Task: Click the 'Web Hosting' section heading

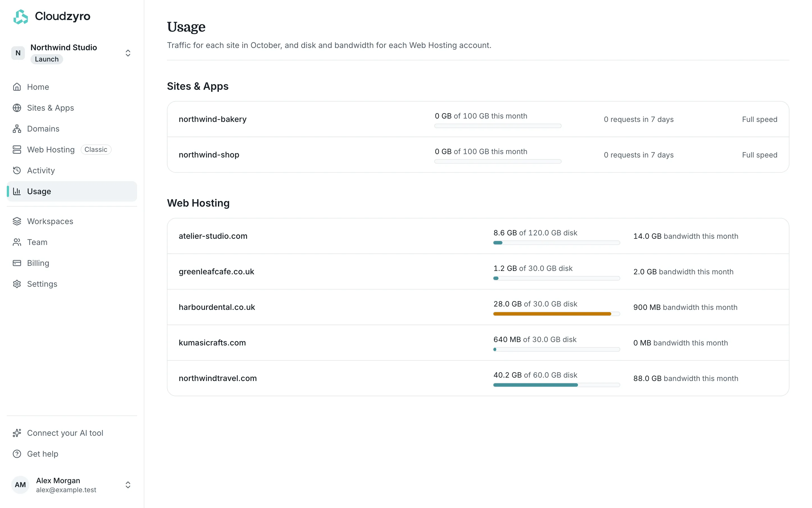Action: point(198,203)
